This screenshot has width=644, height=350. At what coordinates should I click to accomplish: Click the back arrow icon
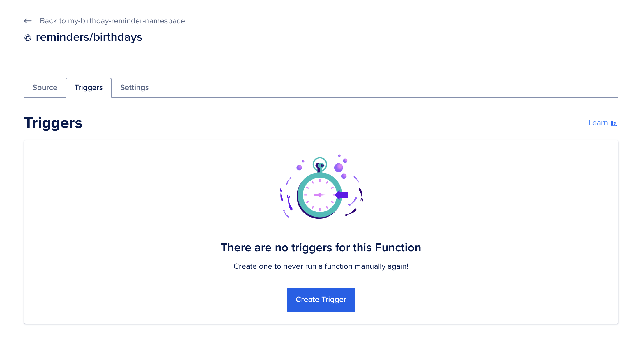point(28,21)
